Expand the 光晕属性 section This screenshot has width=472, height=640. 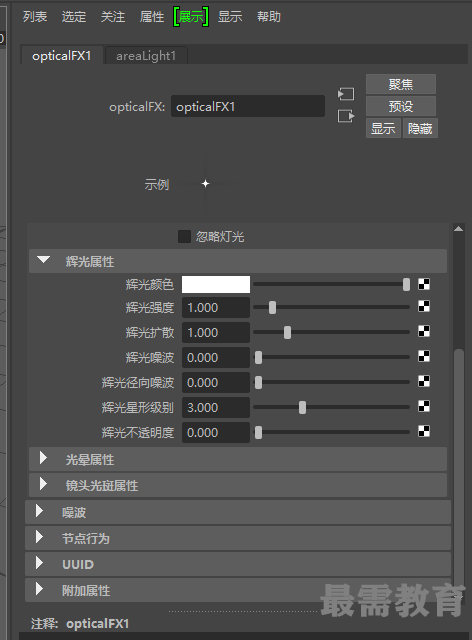pos(43,458)
